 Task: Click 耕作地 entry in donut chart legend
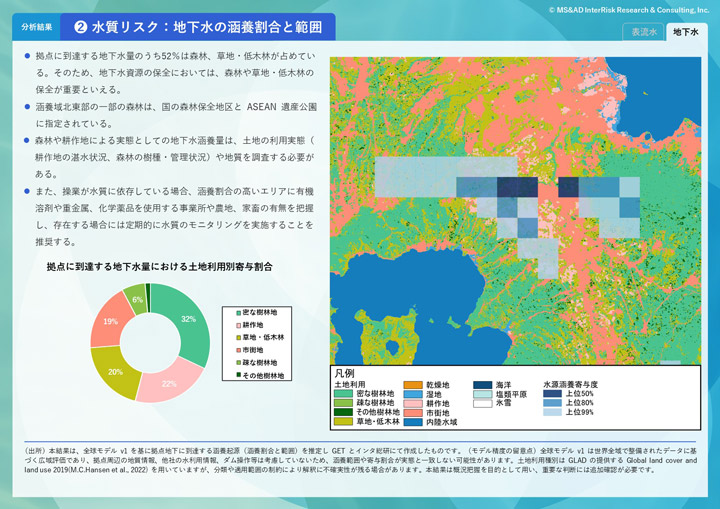tap(249, 325)
